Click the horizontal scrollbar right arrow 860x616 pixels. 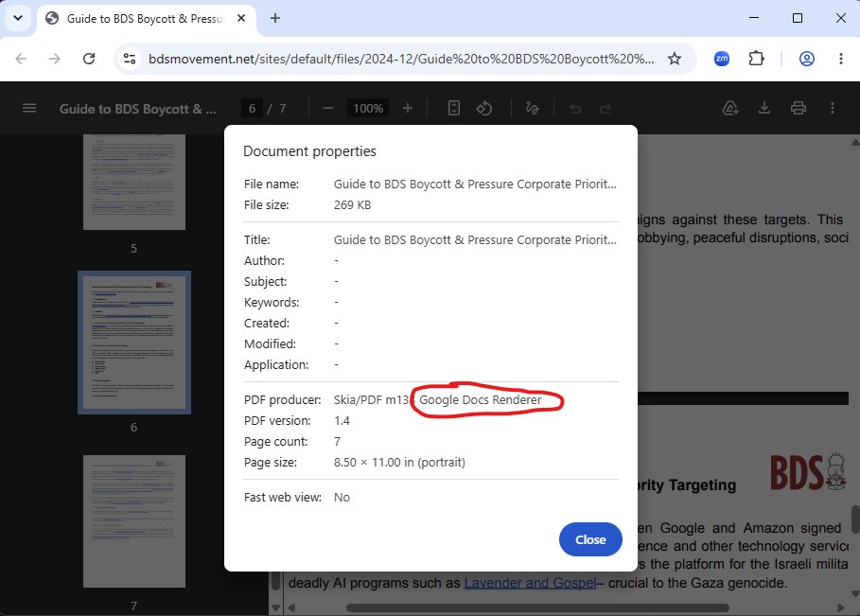(841, 607)
